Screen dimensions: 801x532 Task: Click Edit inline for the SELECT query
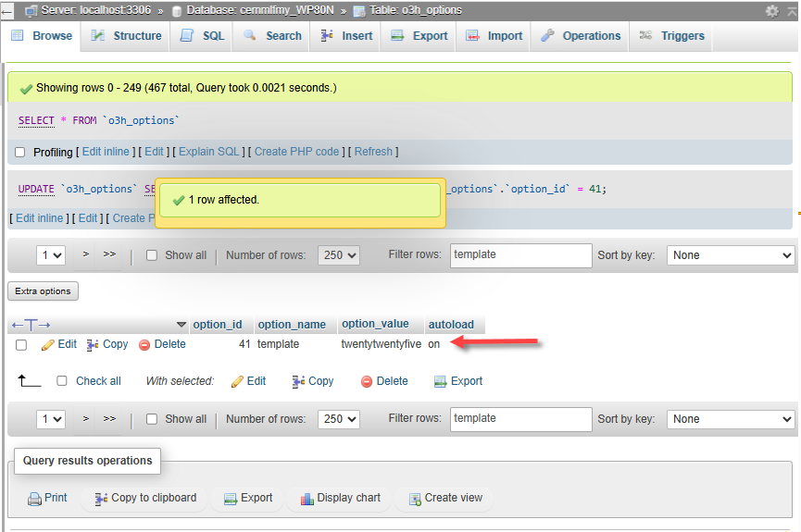click(x=106, y=152)
